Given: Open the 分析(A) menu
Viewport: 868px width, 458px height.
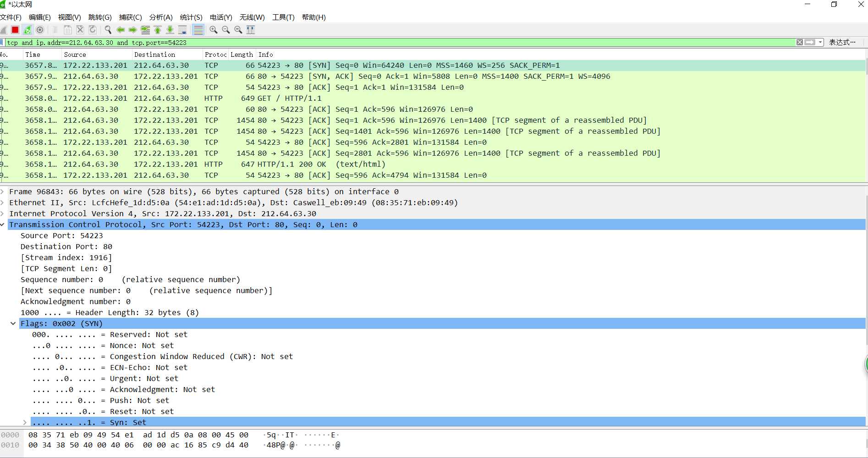Looking at the screenshot, I should point(161,17).
